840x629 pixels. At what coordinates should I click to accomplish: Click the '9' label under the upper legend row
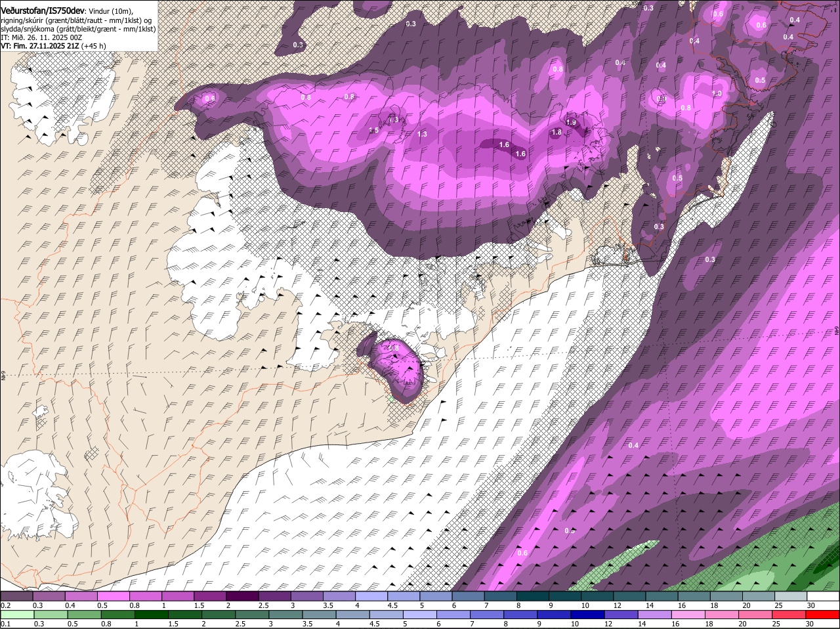551,605
